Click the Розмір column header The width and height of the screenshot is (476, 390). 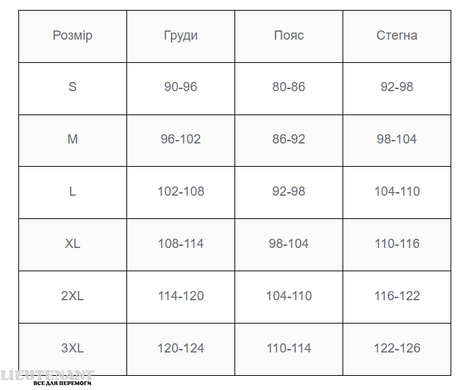click(72, 35)
